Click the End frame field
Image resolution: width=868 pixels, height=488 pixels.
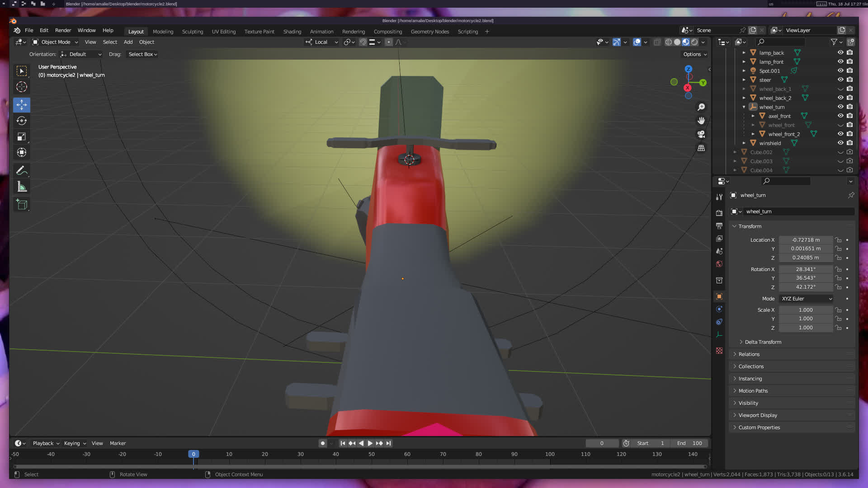(x=690, y=443)
